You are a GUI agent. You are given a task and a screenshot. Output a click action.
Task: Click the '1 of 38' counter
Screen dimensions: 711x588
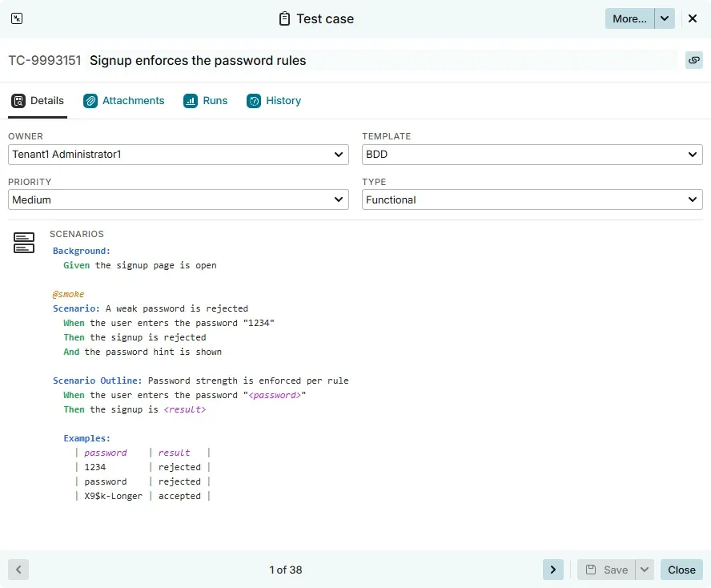[286, 570]
